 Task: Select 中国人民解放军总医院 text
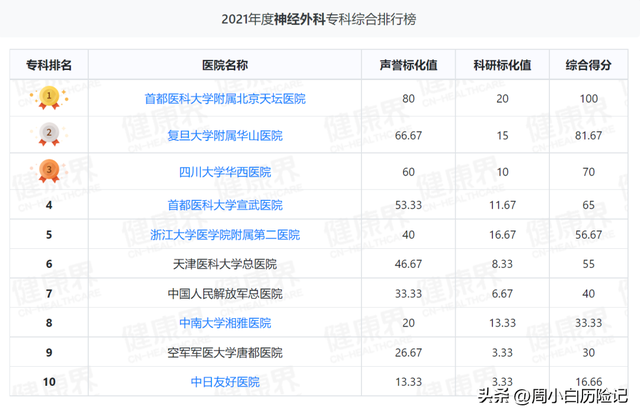click(225, 294)
